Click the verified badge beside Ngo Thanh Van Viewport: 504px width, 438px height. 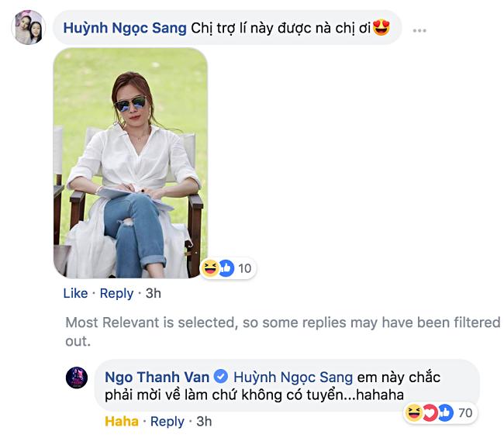[x=220, y=378]
